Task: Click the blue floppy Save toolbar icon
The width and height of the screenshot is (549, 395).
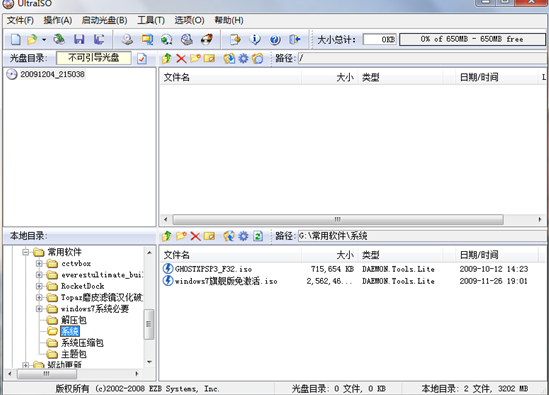Action: [79, 39]
